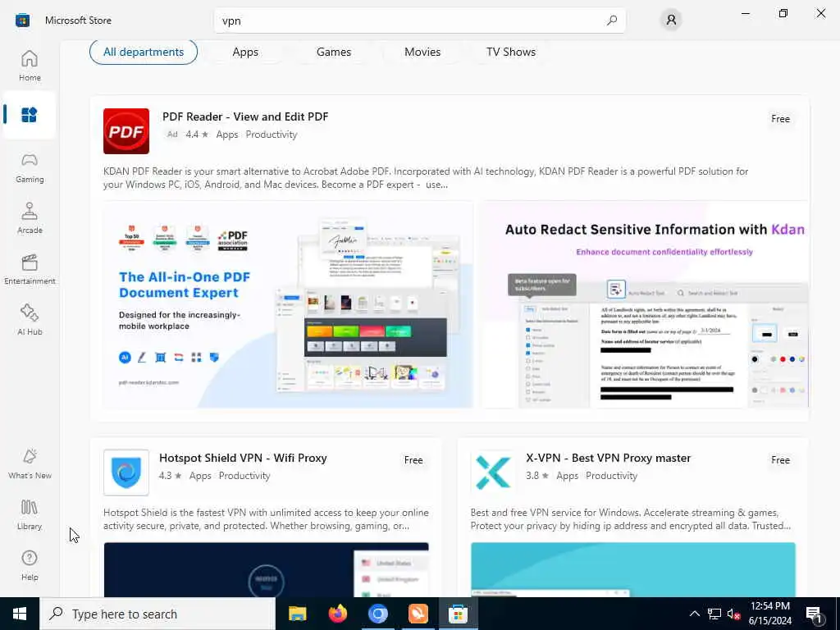Image resolution: width=840 pixels, height=630 pixels.
Task: Click the X-VPN description text
Action: pyautogui.click(x=631, y=519)
